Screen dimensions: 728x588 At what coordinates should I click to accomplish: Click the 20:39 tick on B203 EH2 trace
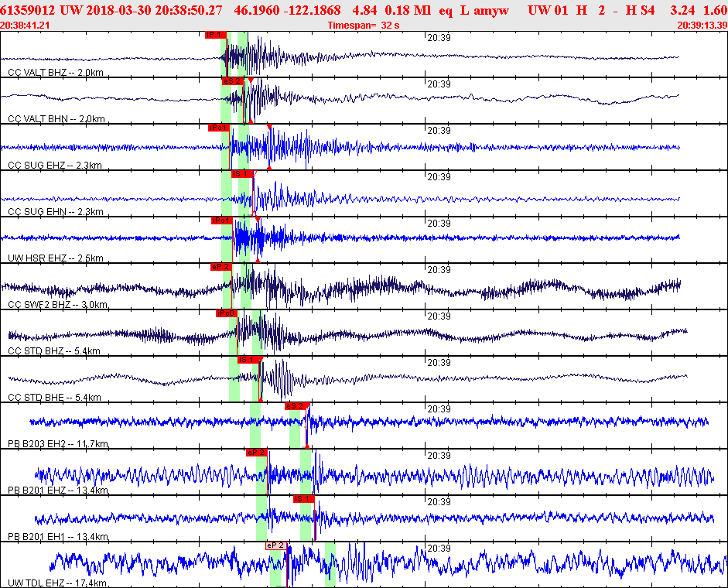pos(439,409)
